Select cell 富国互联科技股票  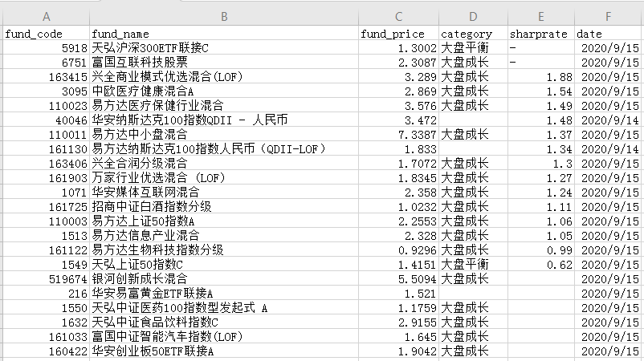click(x=224, y=62)
